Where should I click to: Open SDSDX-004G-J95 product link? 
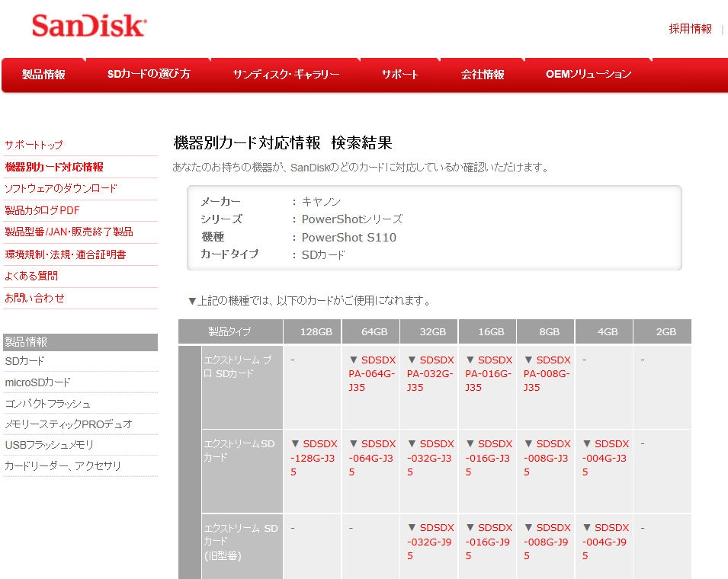tap(605, 542)
